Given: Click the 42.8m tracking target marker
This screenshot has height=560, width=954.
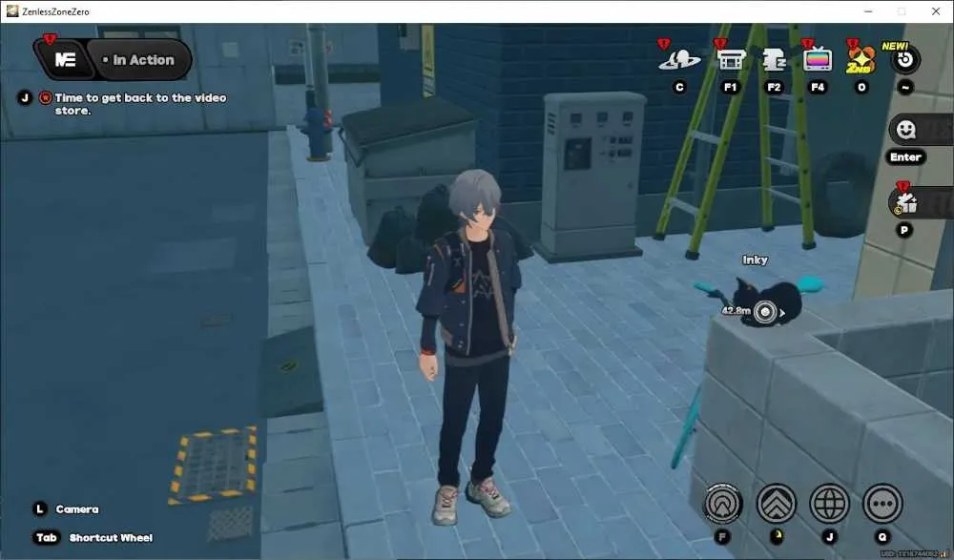Looking at the screenshot, I should click(765, 312).
